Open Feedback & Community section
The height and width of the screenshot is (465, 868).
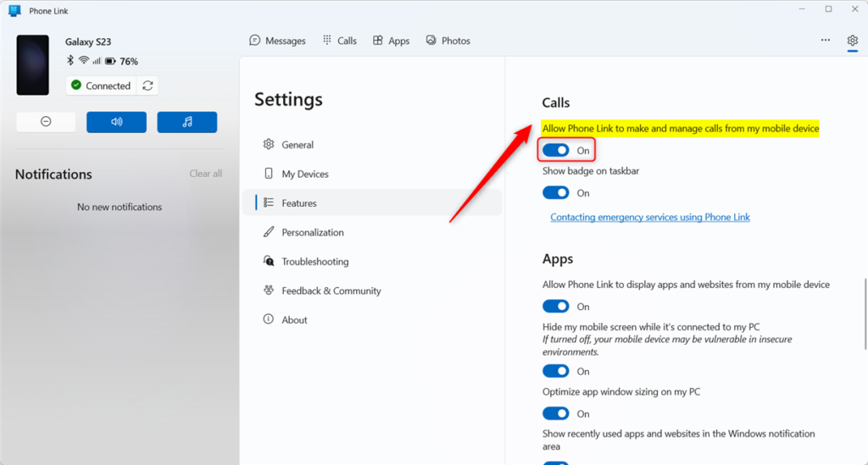(373, 291)
